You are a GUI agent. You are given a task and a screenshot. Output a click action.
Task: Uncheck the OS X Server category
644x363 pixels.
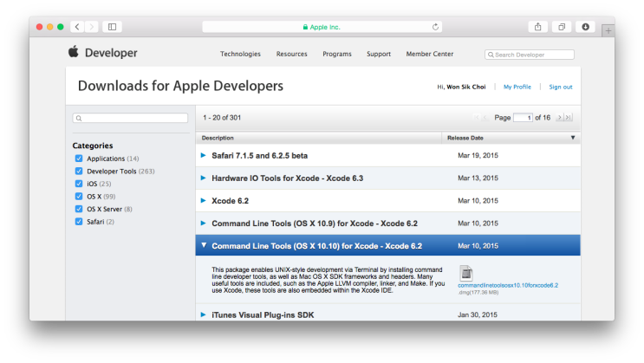(79, 209)
